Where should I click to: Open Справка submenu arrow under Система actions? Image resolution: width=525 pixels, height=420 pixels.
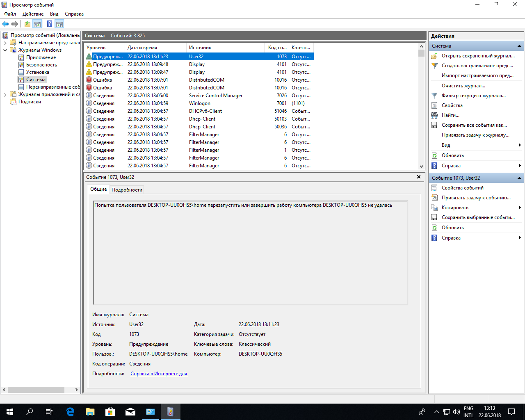pyautogui.click(x=520, y=166)
